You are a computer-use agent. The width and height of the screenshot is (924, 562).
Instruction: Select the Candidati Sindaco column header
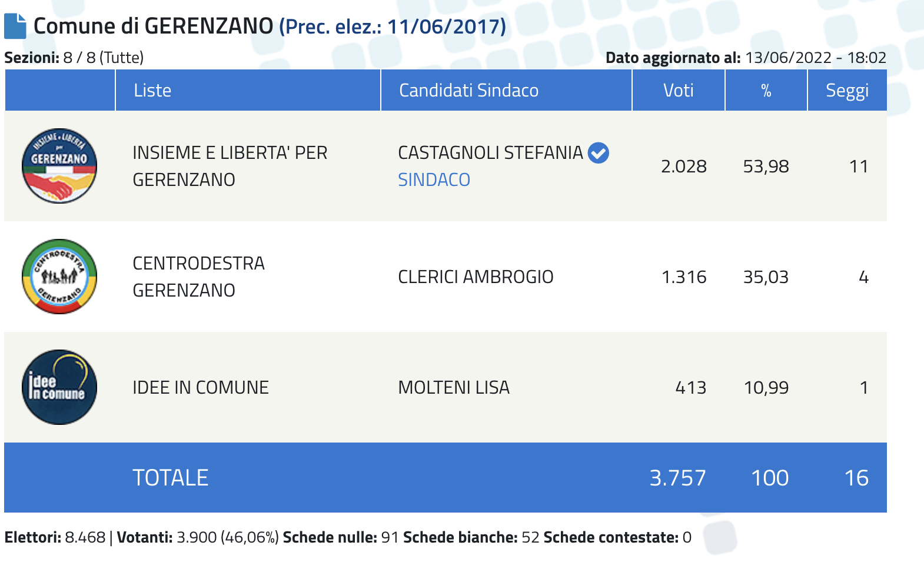(x=468, y=91)
